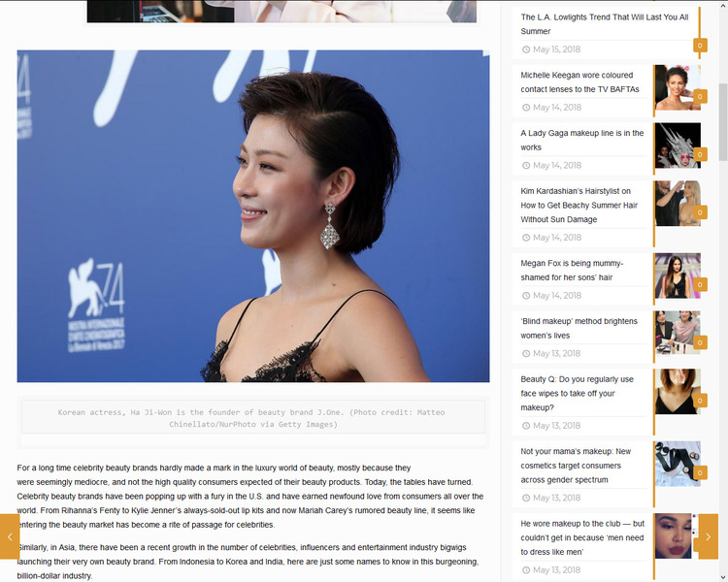Click the next article arrow on right edge
The width and height of the screenshot is (728, 582).
[x=709, y=536]
